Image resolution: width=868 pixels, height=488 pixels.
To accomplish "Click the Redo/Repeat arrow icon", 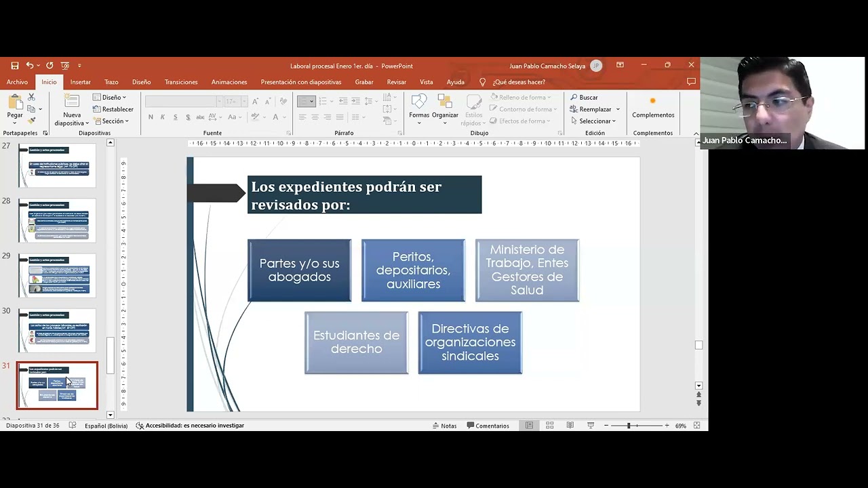I will pyautogui.click(x=50, y=66).
